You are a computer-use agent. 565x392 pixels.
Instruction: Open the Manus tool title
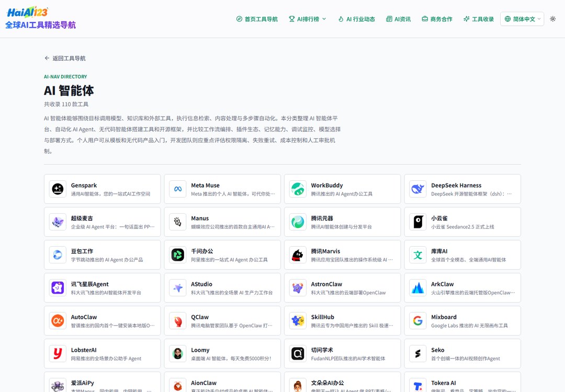tap(200, 218)
